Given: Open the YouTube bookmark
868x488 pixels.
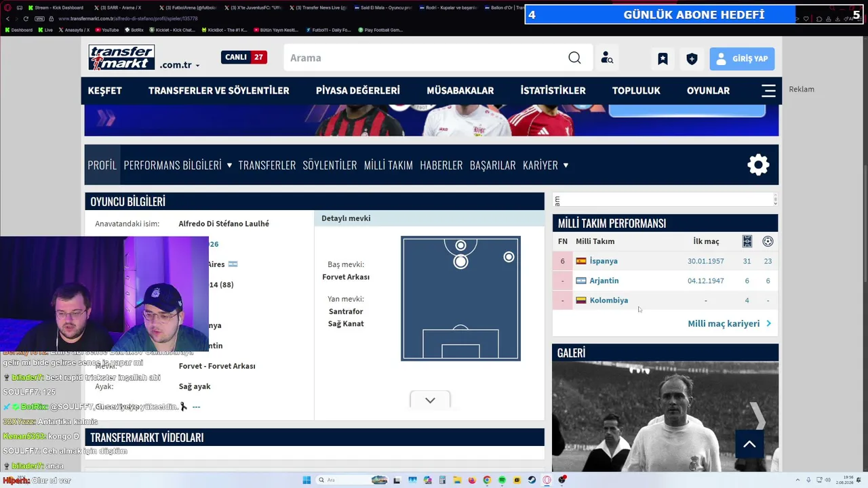Looking at the screenshot, I should (107, 30).
